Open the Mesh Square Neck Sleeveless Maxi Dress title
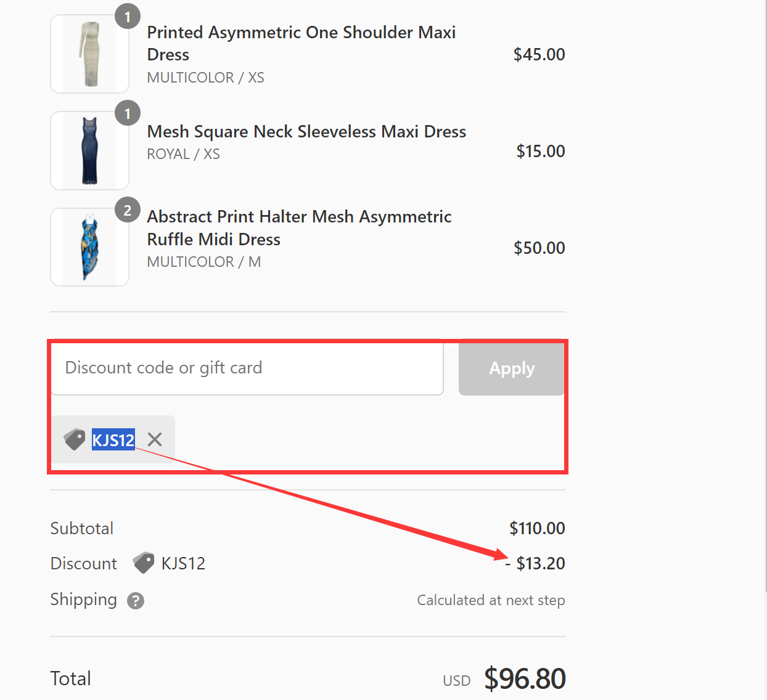 pyautogui.click(x=306, y=131)
